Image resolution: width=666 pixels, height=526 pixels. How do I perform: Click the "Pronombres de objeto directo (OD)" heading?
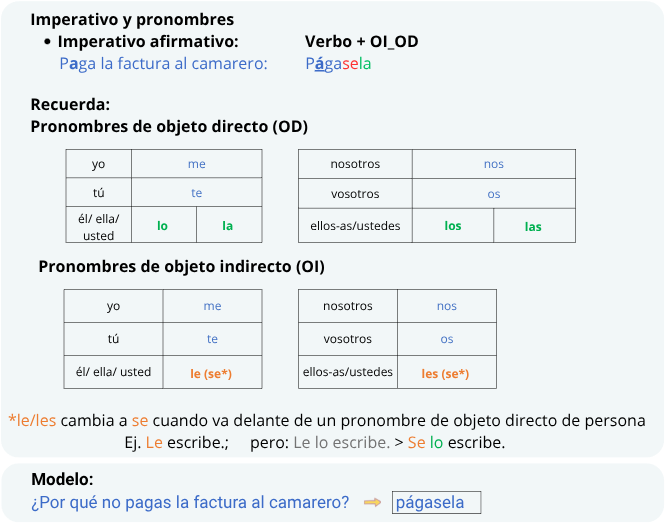169,127
